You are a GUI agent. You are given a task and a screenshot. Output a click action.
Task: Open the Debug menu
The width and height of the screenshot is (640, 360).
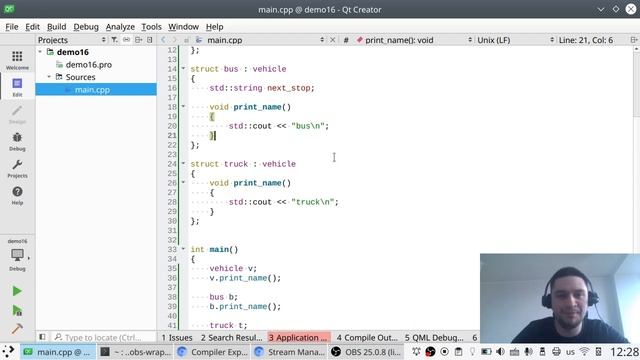point(86,27)
